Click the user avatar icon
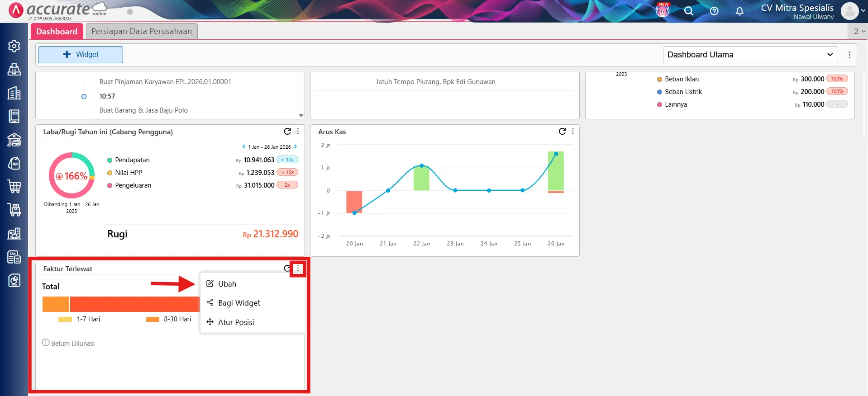This screenshot has width=868, height=396. point(849,11)
